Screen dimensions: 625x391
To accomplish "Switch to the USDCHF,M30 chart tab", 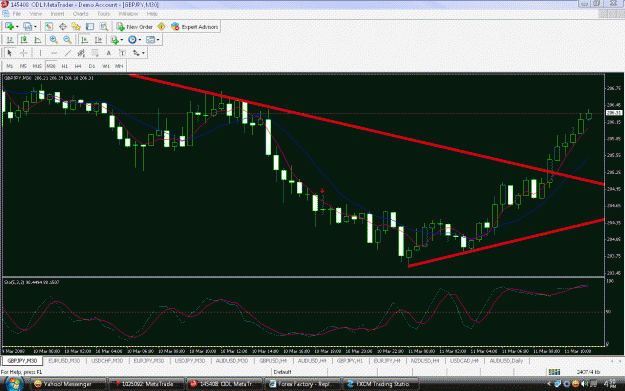I will pos(107,361).
